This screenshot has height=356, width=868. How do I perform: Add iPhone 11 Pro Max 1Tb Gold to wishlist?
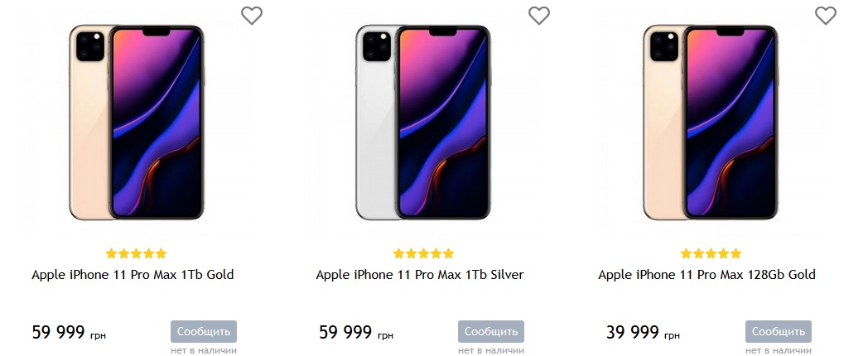(252, 16)
